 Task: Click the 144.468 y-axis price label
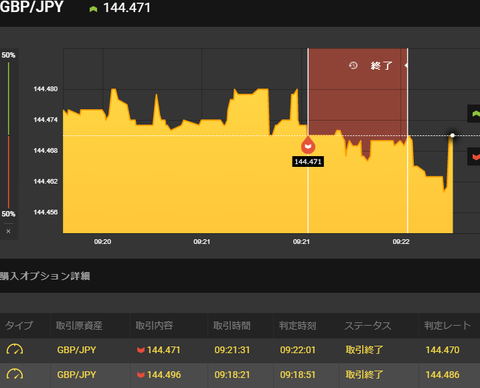pyautogui.click(x=46, y=151)
